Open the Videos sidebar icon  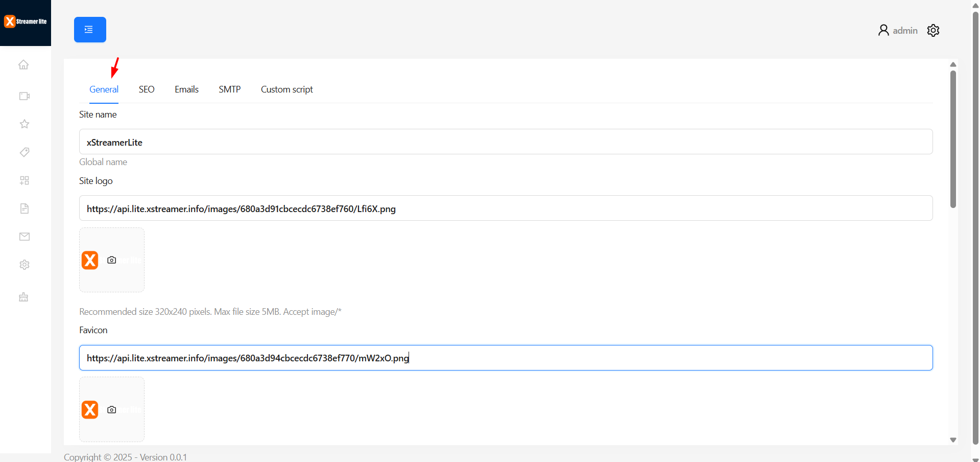point(24,96)
